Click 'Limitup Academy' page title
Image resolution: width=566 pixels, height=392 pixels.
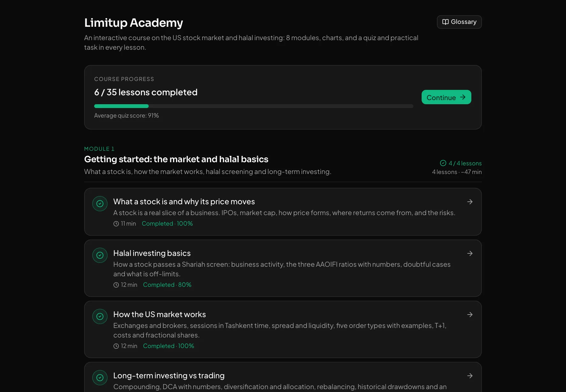pyautogui.click(x=134, y=23)
